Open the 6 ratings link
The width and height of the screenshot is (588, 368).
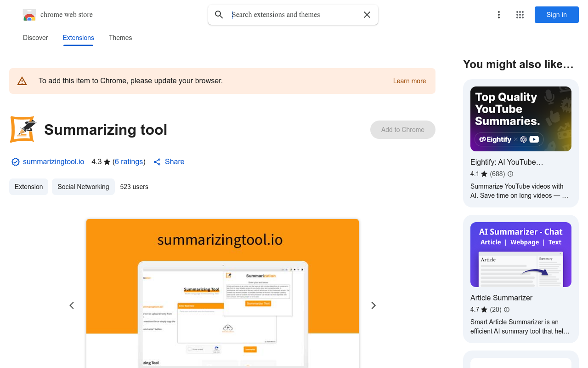click(x=129, y=162)
